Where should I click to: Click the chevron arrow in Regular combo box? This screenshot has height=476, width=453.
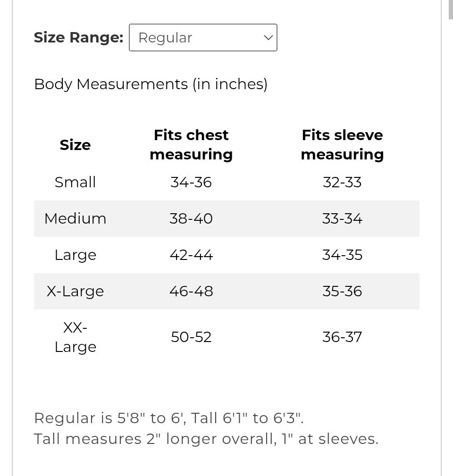coord(268,38)
